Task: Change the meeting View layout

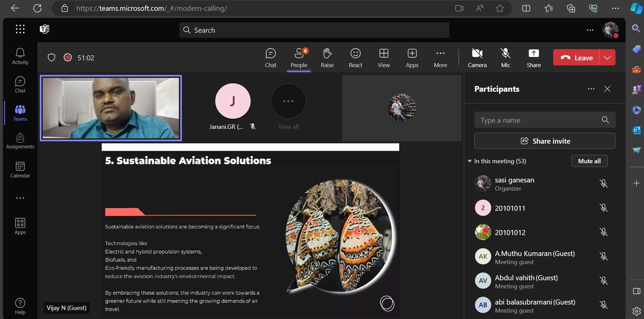Action: coord(384,58)
